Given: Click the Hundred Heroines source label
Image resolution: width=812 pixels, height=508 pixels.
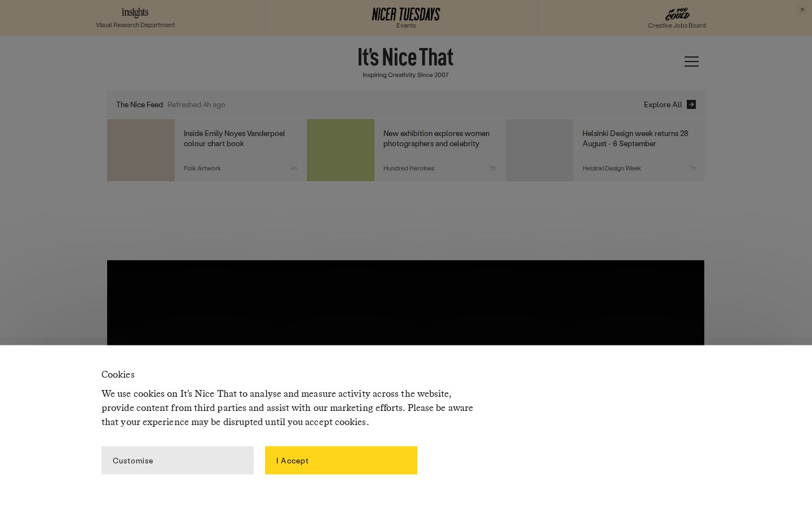Looking at the screenshot, I should click(x=409, y=168).
